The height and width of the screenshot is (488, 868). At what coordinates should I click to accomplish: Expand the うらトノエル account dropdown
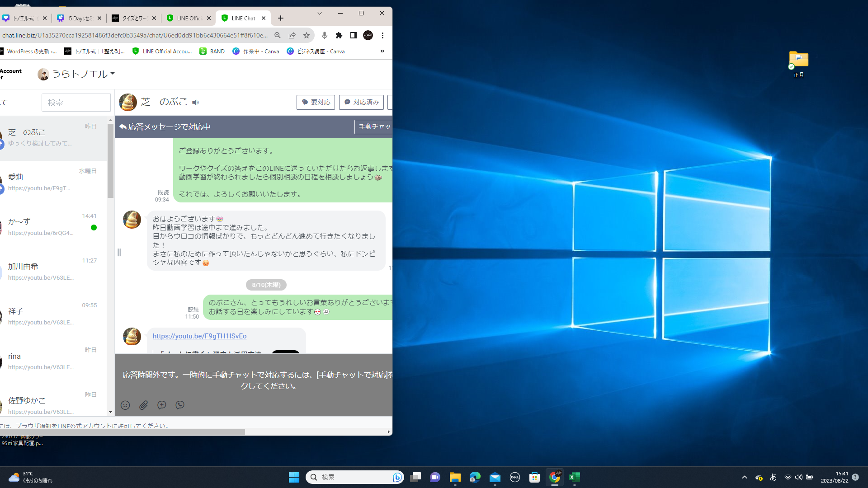[x=113, y=73]
